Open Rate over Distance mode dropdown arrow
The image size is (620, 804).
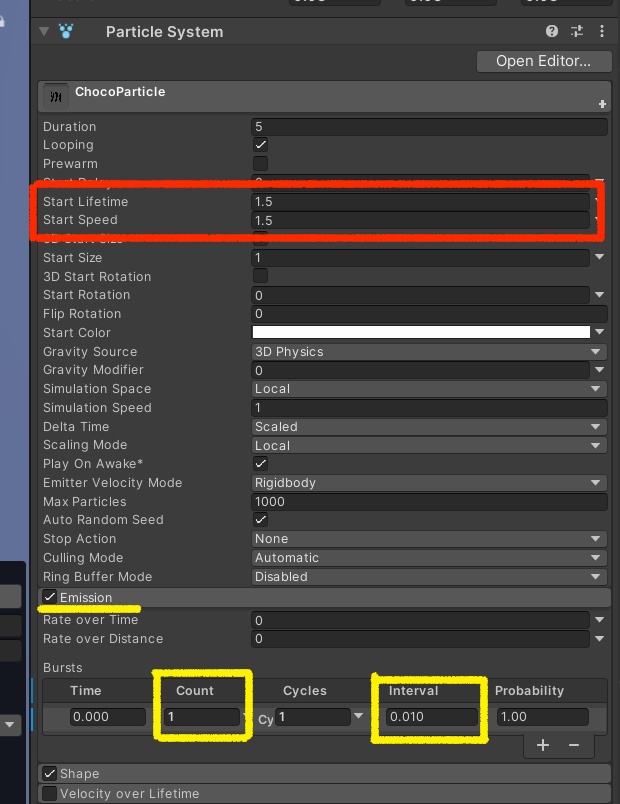(599, 639)
